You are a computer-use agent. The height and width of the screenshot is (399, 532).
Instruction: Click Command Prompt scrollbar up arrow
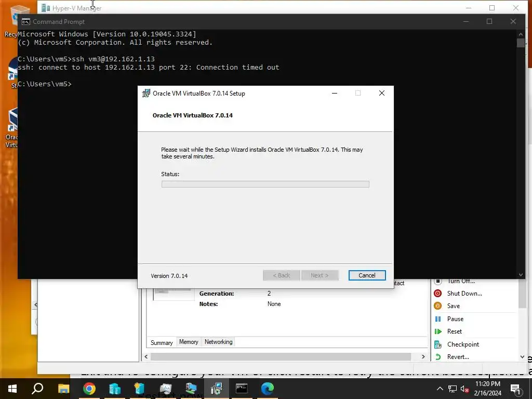pos(521,34)
